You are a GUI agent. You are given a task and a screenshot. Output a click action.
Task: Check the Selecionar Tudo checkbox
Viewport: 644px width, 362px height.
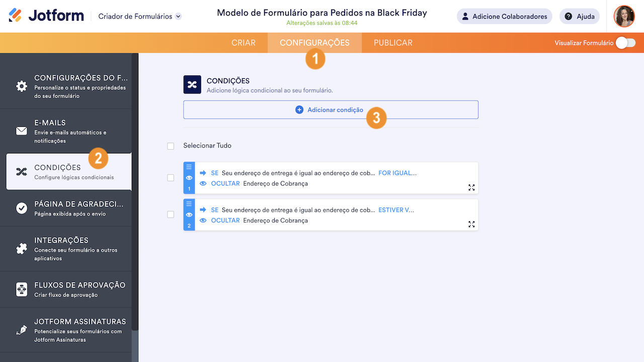171,146
